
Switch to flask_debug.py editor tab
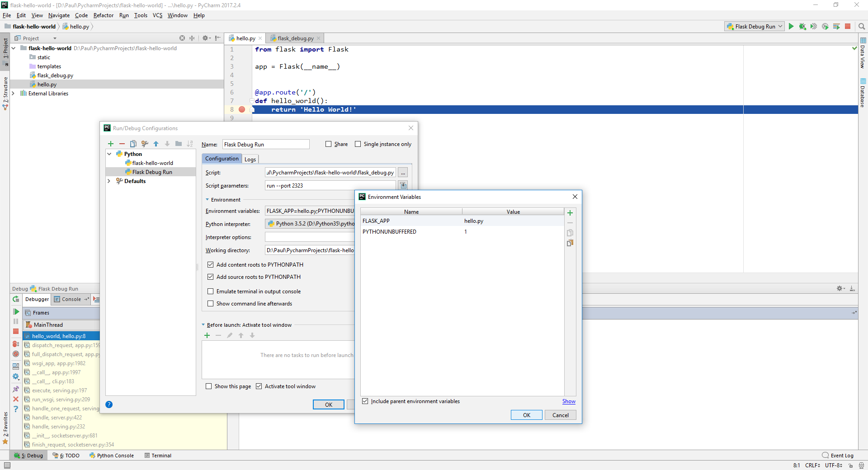(x=295, y=38)
